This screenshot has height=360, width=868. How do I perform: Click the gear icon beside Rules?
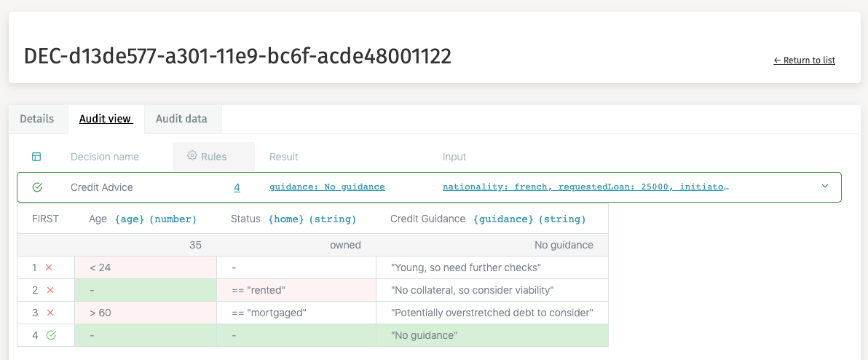point(192,156)
